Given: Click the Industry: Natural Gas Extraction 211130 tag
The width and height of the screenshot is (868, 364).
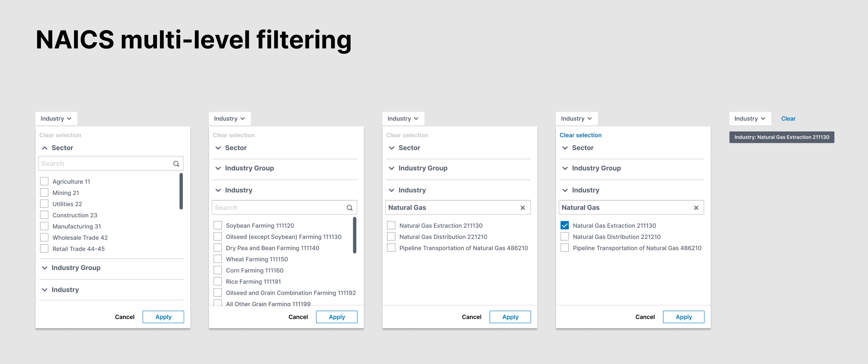Looking at the screenshot, I should click(x=781, y=137).
